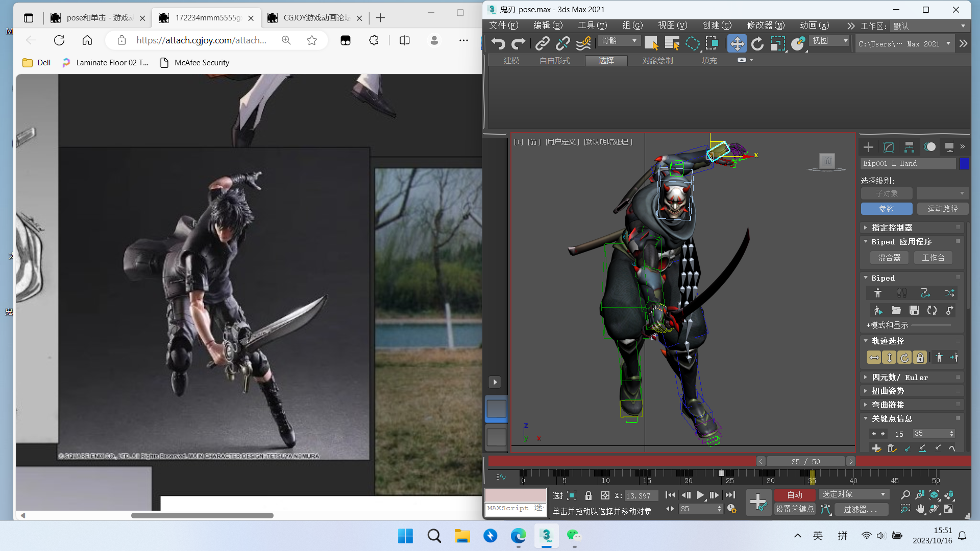This screenshot has height=551, width=980.
Task: Open the 视图 reference coordinate dropdown
Action: coord(829,41)
